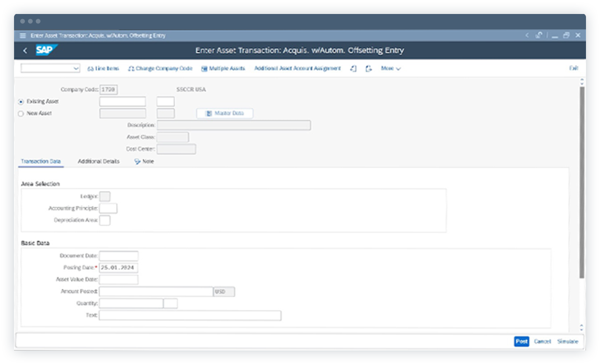This screenshot has width=600, height=364.
Task: Click the Change Company Code icon
Action: coord(162,69)
